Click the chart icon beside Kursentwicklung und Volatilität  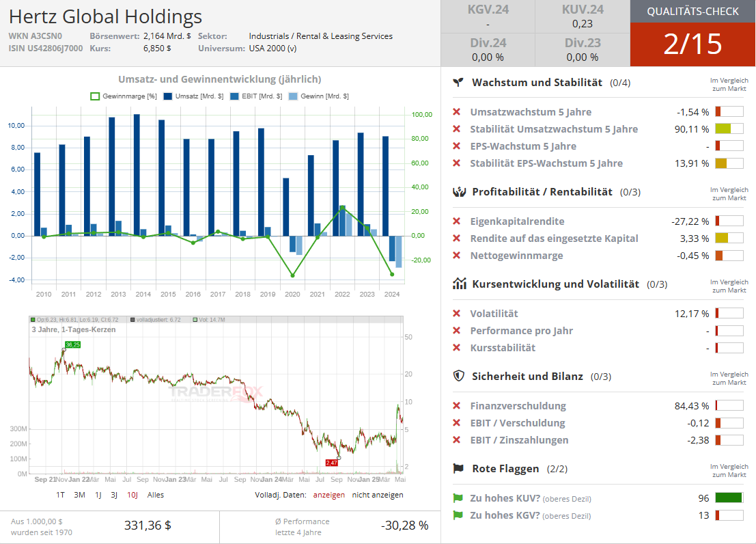pyautogui.click(x=459, y=284)
